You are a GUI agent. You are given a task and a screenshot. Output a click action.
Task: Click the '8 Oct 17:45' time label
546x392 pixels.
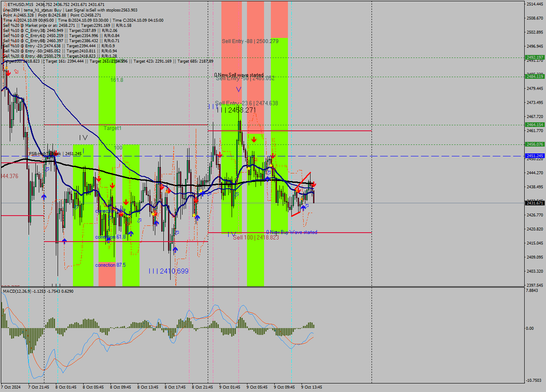click(175, 387)
